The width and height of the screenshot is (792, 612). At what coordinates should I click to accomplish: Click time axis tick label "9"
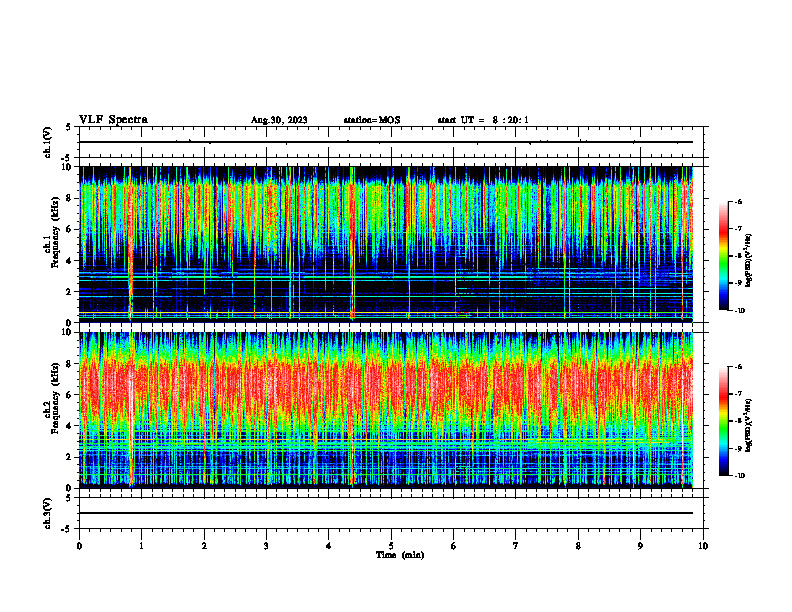click(x=640, y=546)
